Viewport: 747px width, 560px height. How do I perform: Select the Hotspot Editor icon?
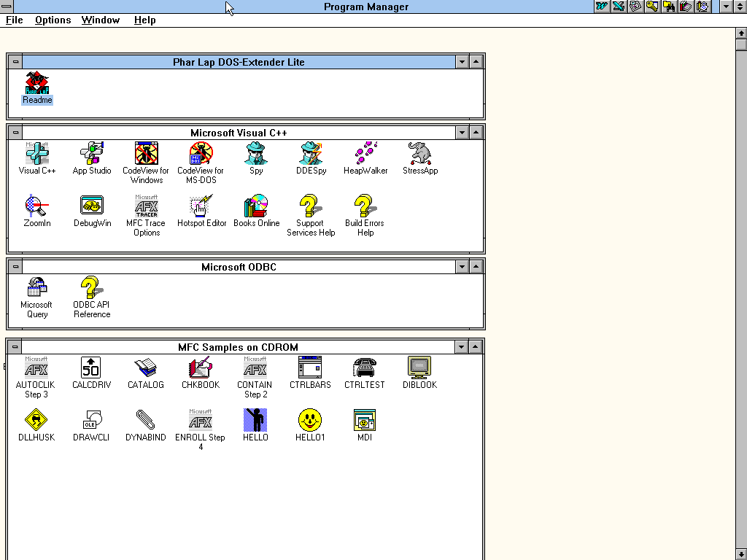click(201, 205)
